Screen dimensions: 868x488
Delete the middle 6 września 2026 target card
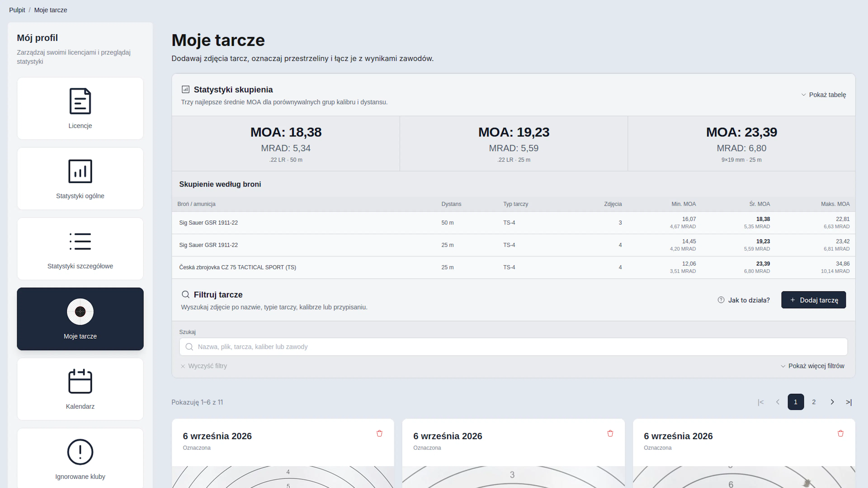[x=610, y=434]
